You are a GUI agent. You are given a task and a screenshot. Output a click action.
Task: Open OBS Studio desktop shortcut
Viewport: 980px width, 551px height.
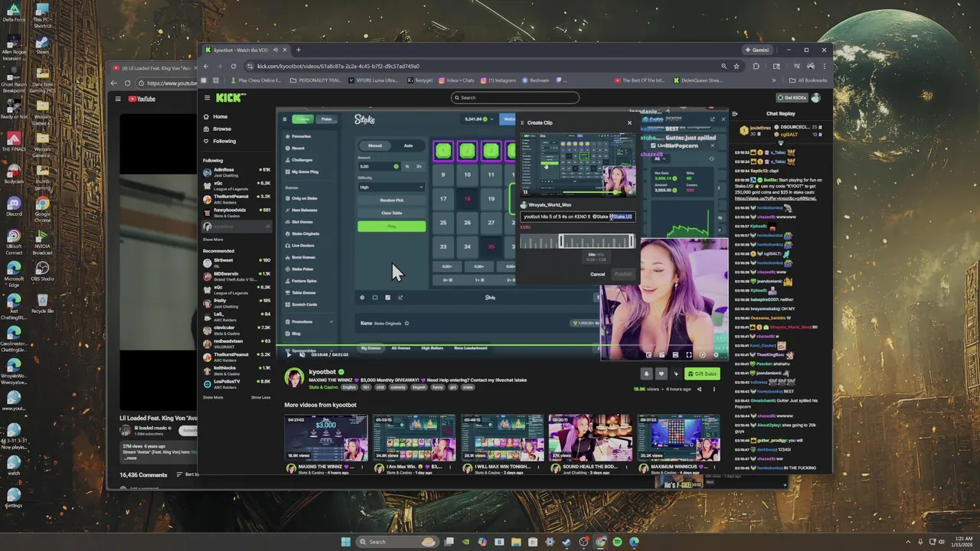[x=42, y=271]
